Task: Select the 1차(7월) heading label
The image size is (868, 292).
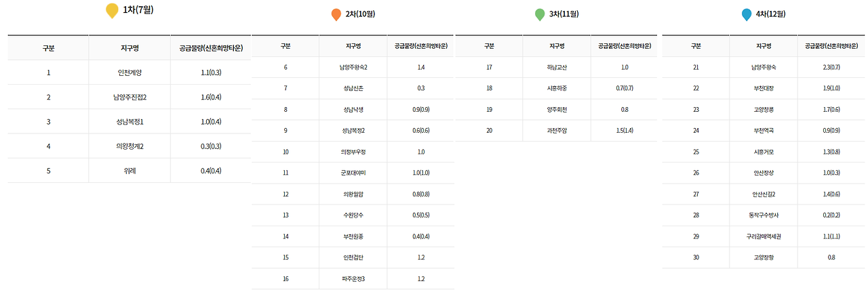Action: point(138,10)
